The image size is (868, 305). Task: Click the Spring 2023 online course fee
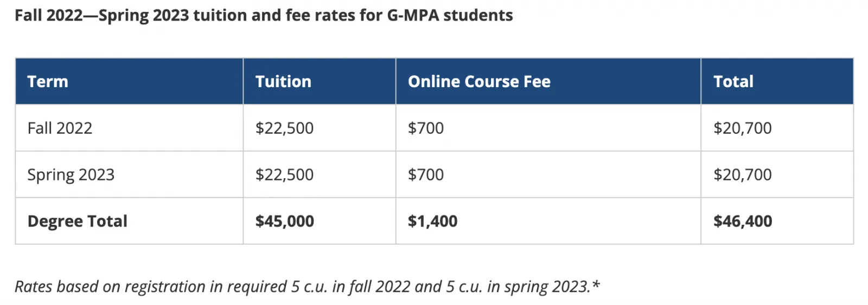[x=426, y=175]
